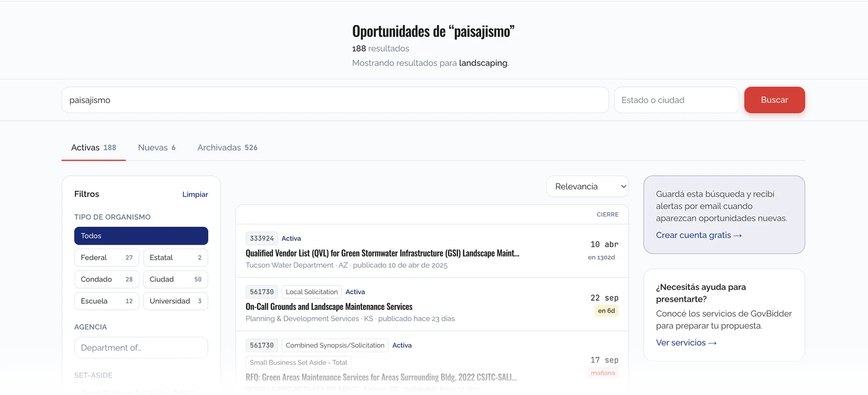
Task: Click the Tucson Water Department agency text
Action: tap(290, 265)
